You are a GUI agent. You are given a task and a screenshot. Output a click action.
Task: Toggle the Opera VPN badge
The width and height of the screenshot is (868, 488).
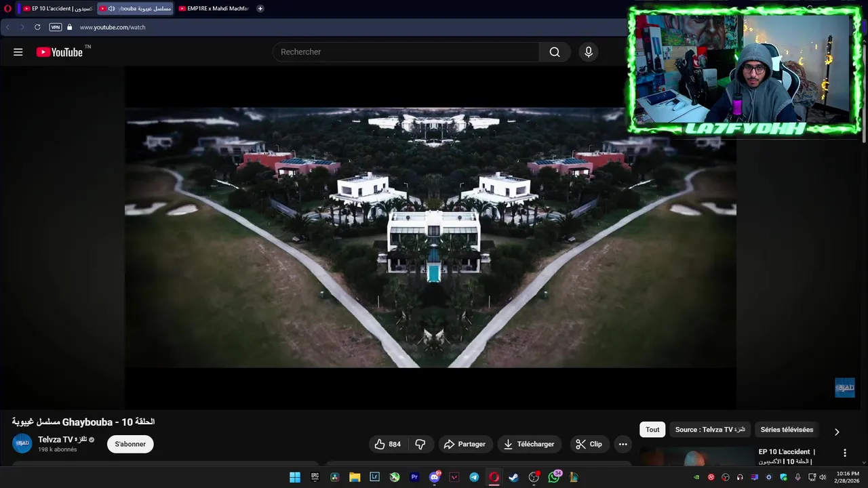[x=56, y=27]
